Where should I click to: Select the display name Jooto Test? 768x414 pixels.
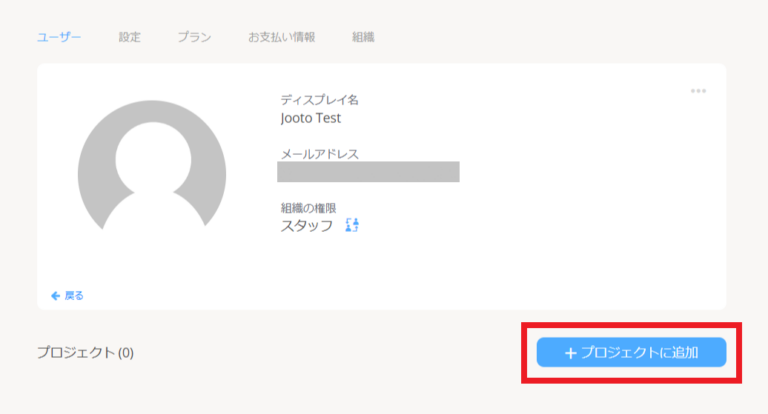pos(311,118)
